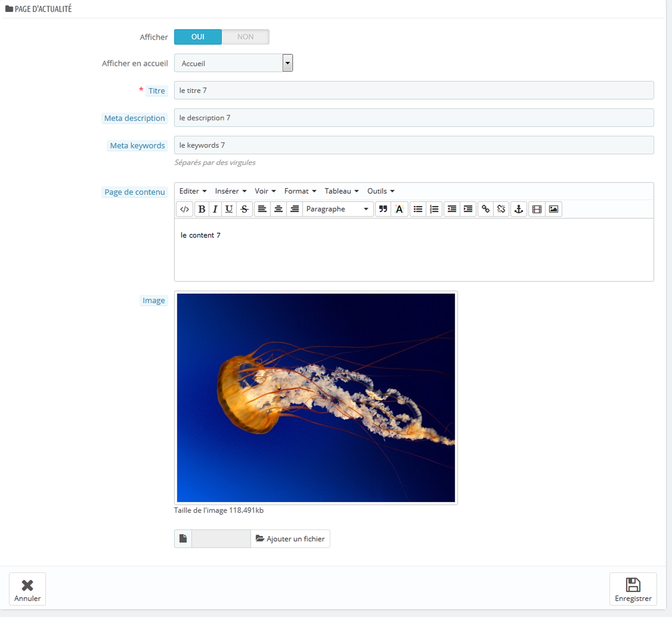Click the insert image icon
The width and height of the screenshot is (672, 617).
(553, 209)
